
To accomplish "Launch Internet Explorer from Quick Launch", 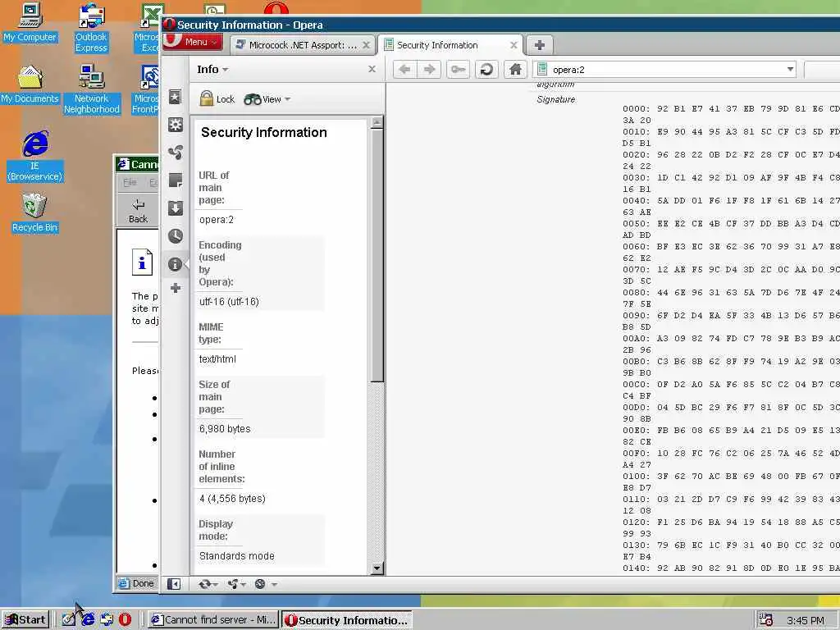I will (x=87, y=620).
